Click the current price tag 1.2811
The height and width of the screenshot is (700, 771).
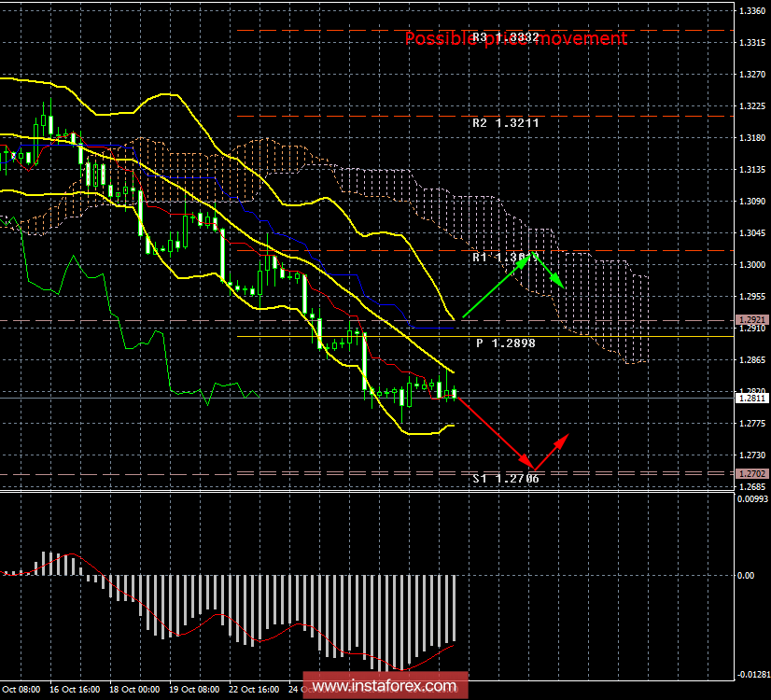[751, 399]
